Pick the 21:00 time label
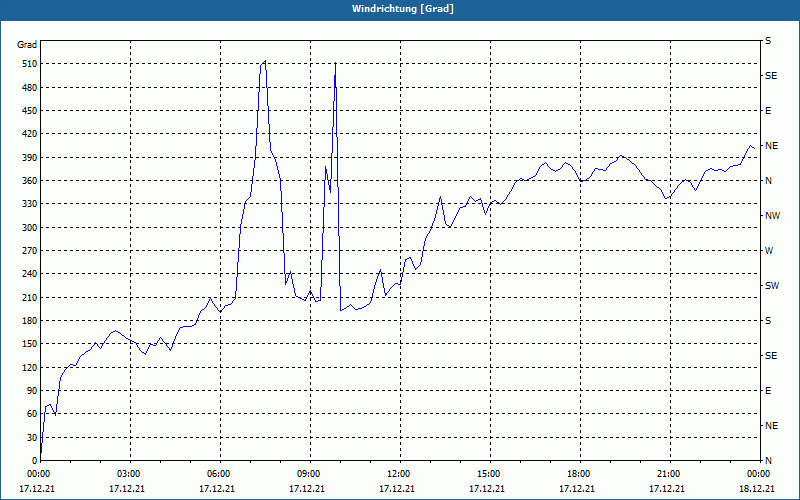The image size is (800, 500). [x=670, y=474]
